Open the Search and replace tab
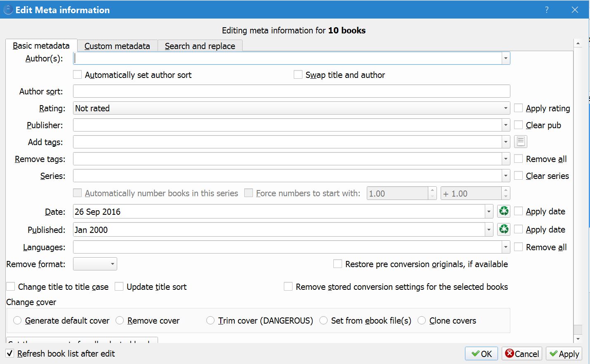This screenshot has width=590, height=364. click(200, 46)
